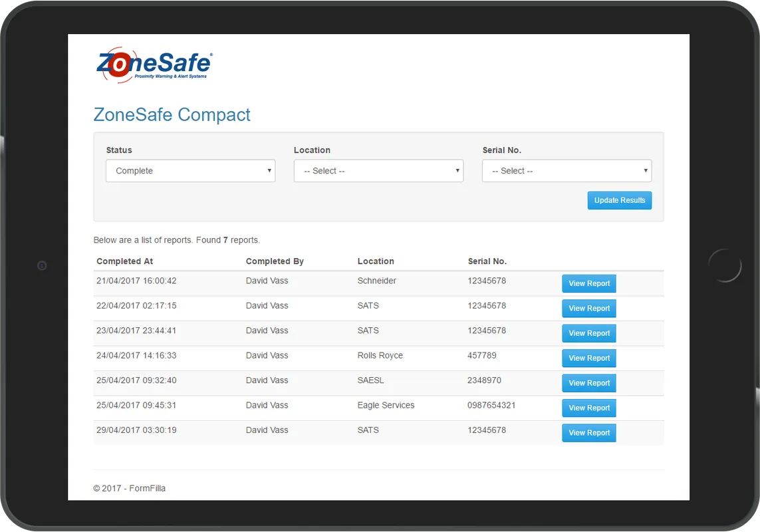View Report for 21/04/2017 16:00:42

point(589,283)
